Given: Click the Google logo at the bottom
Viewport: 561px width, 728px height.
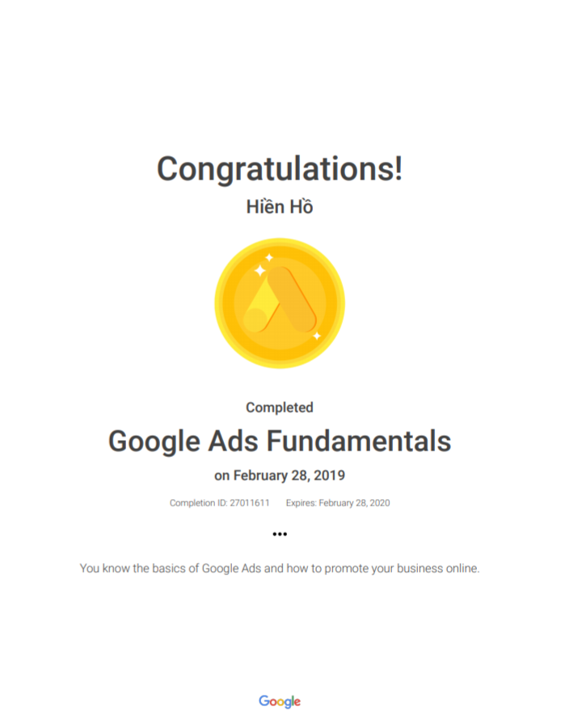Looking at the screenshot, I should [x=280, y=701].
